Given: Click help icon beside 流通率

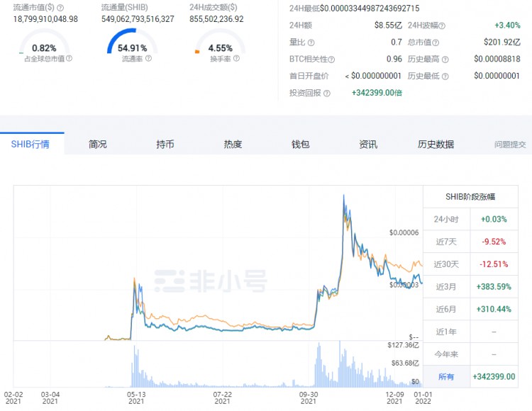Looking at the screenshot, I should [x=149, y=58].
